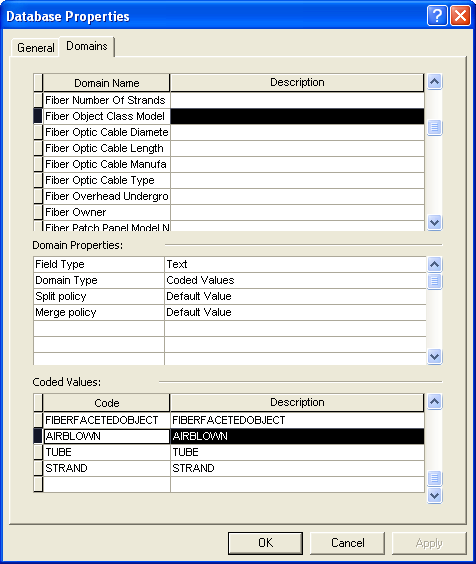Click Merge policy value Default Value
This screenshot has width=476, height=564.
click(x=295, y=312)
